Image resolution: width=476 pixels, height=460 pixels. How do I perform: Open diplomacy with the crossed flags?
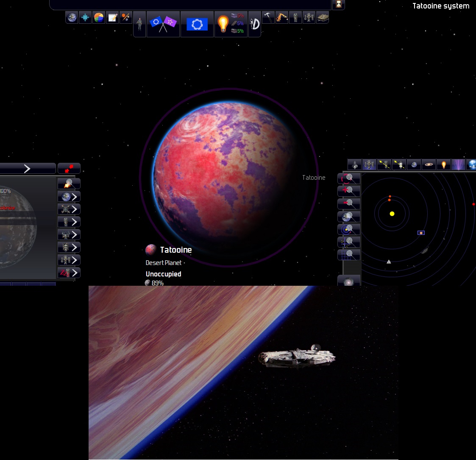[163, 24]
